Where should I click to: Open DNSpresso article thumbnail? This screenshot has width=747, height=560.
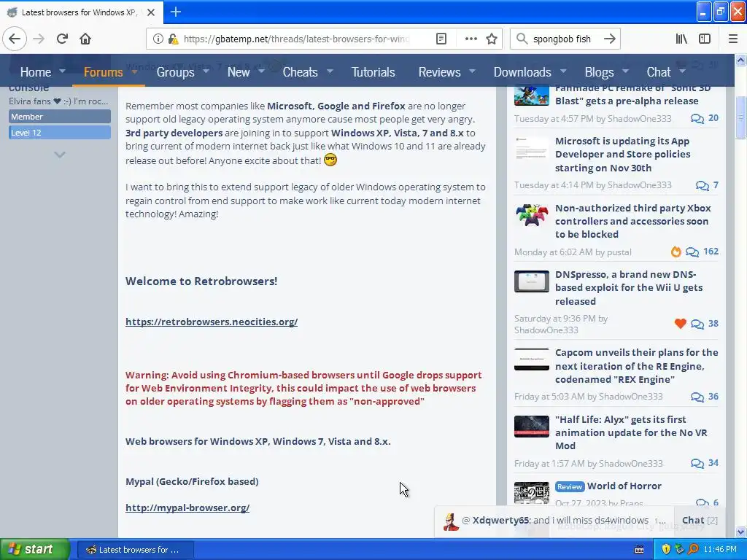pyautogui.click(x=532, y=281)
